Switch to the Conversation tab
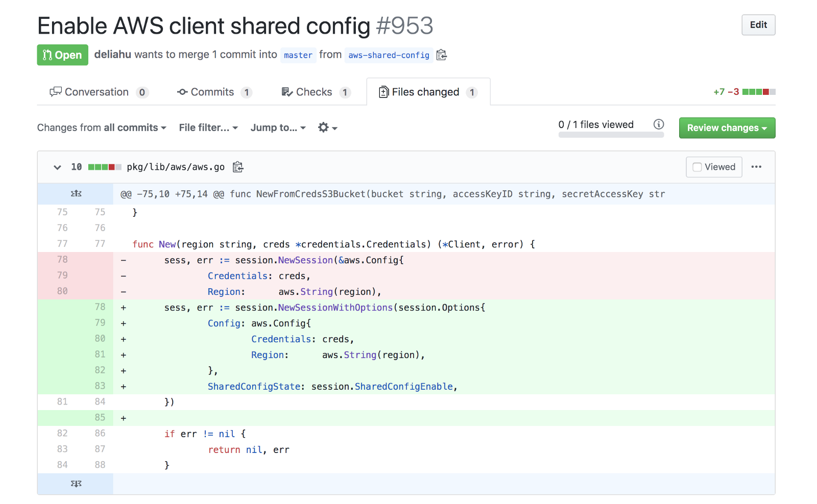Viewport: 817px width, 504px height. (x=98, y=92)
